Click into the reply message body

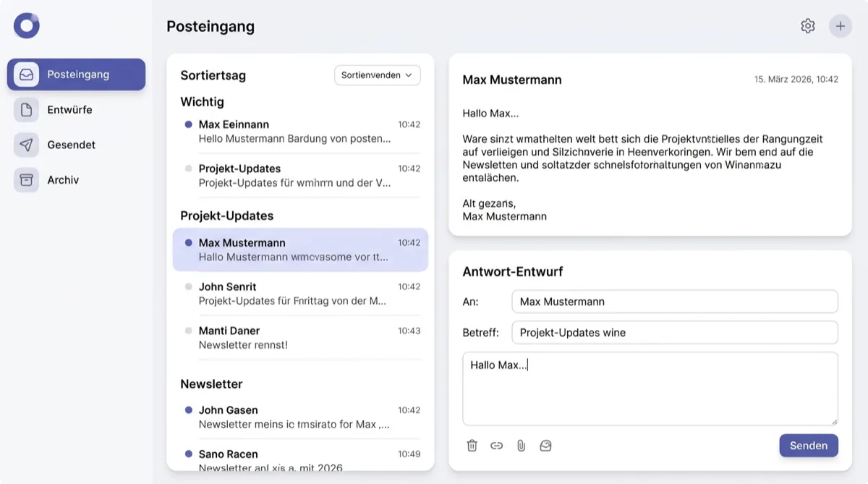pos(650,389)
